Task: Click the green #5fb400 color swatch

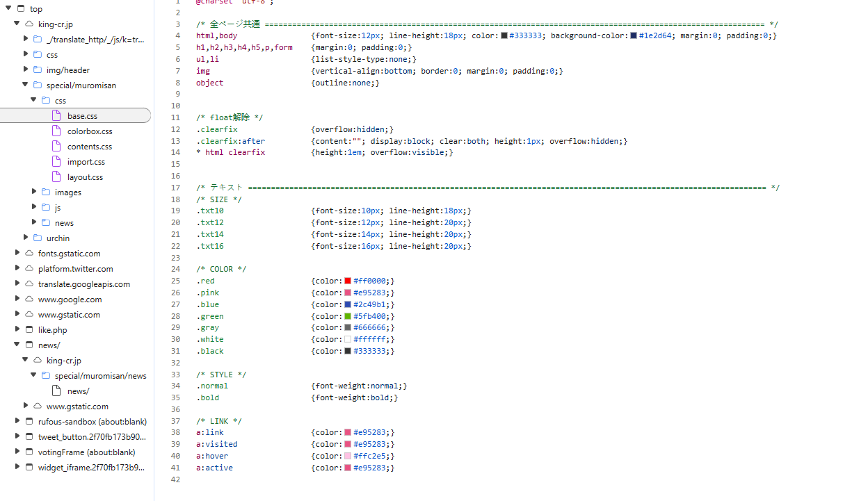Action: pyautogui.click(x=348, y=316)
